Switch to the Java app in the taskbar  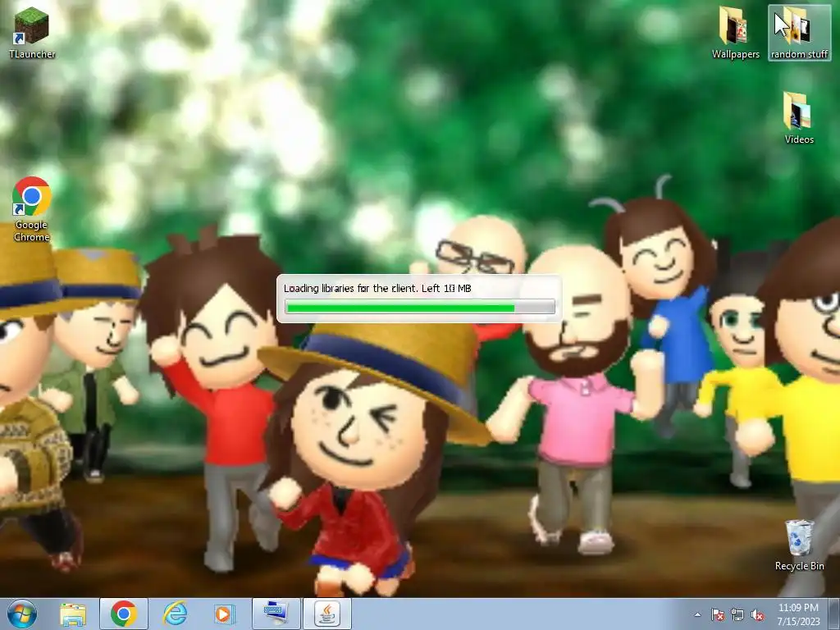click(x=327, y=614)
